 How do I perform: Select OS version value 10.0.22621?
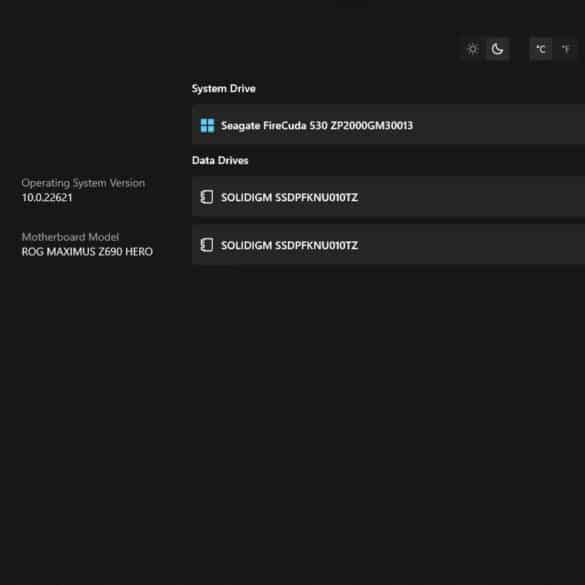[x=47, y=197]
